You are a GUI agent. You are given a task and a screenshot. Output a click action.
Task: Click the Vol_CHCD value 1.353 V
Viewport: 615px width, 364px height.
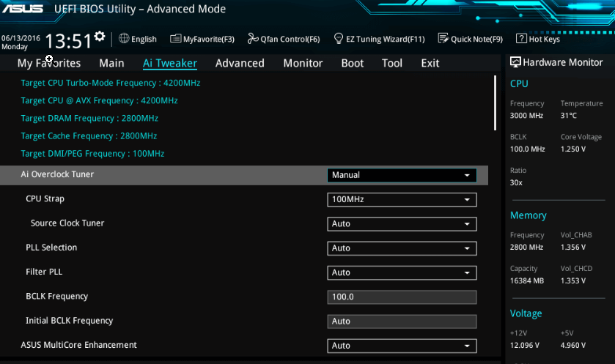pos(573,281)
